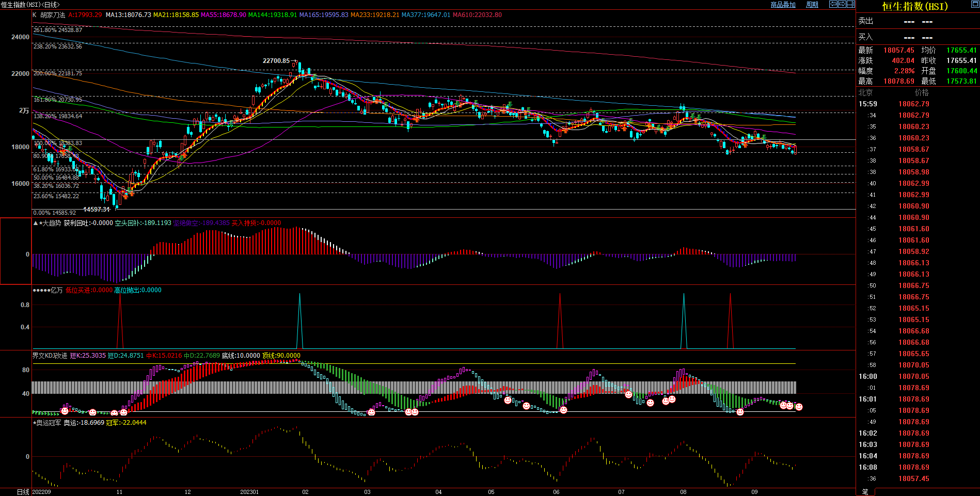Image resolution: width=980 pixels, height=496 pixels.
Task: Open the 商品叠加 overlay link
Action: tap(783, 5)
